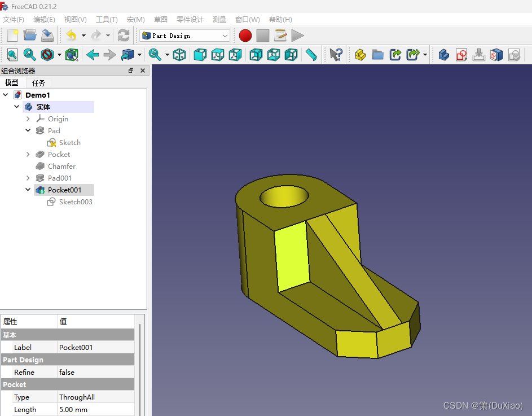
Task: Set the bottom view cube icon
Action: coord(274,55)
